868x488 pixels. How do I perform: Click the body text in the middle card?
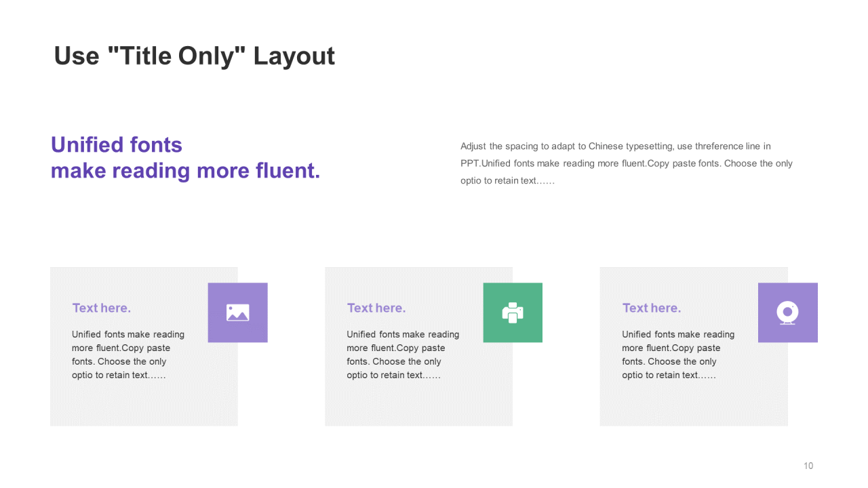[402, 354]
